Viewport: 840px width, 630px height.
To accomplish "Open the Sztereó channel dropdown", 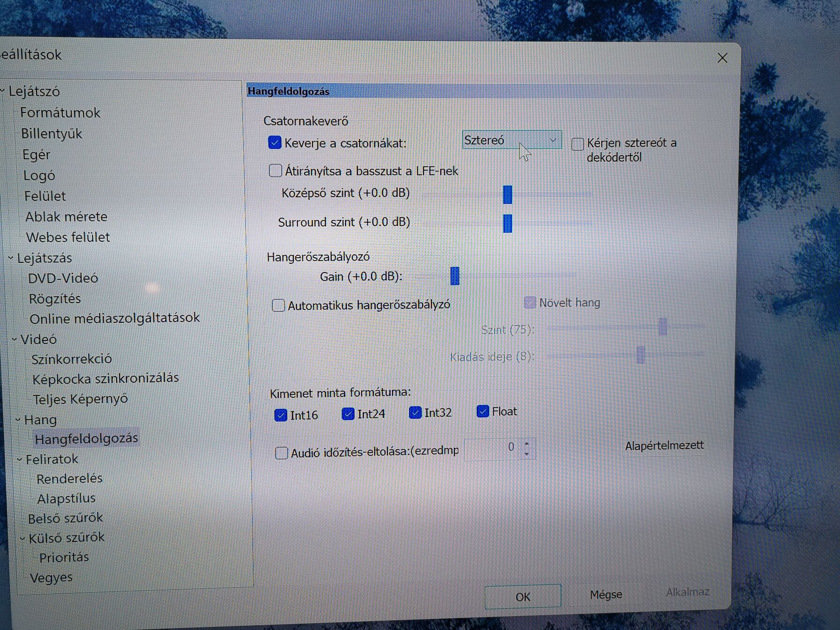I will [x=512, y=140].
